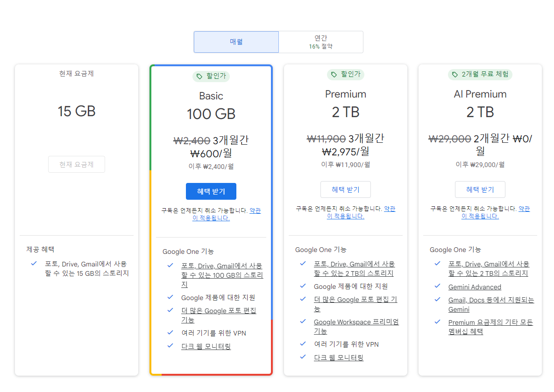Click the 제공 혜택 section heading
Viewport: 554px width, 392px height.
40,250
